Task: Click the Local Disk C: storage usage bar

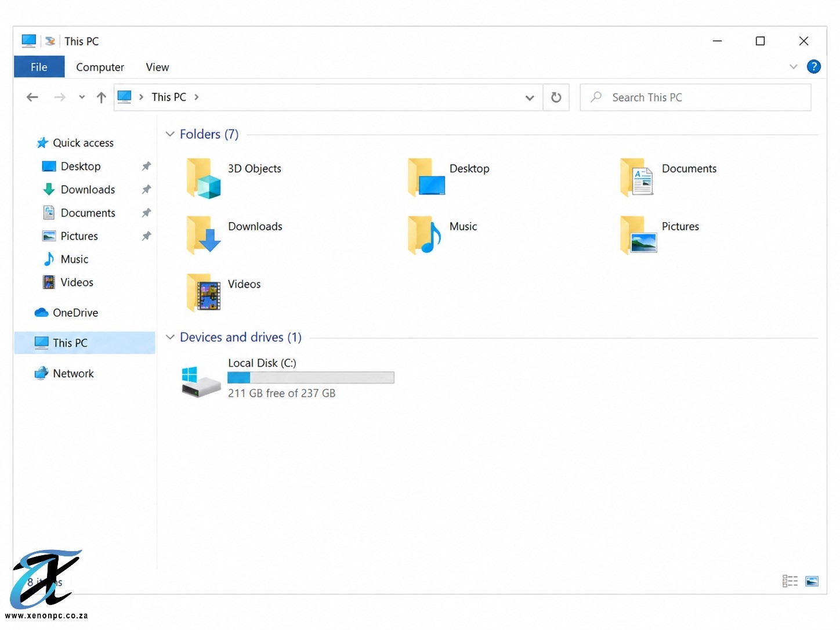Action: click(311, 378)
